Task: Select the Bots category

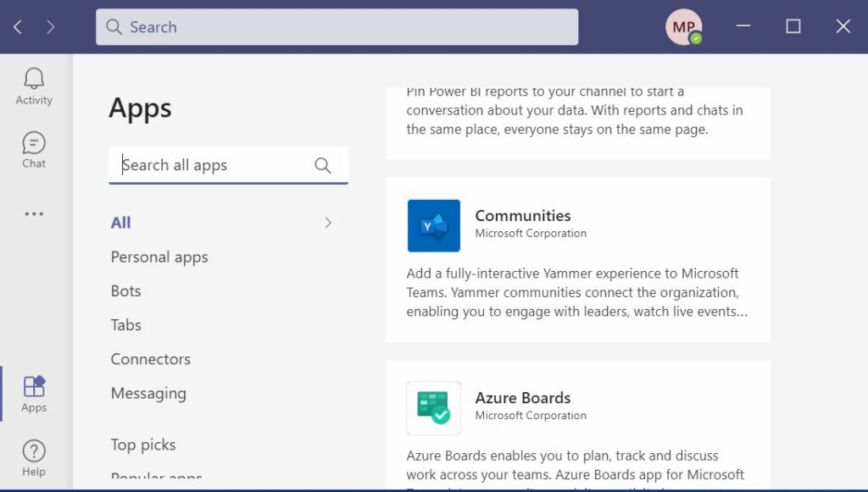Action: [x=125, y=290]
